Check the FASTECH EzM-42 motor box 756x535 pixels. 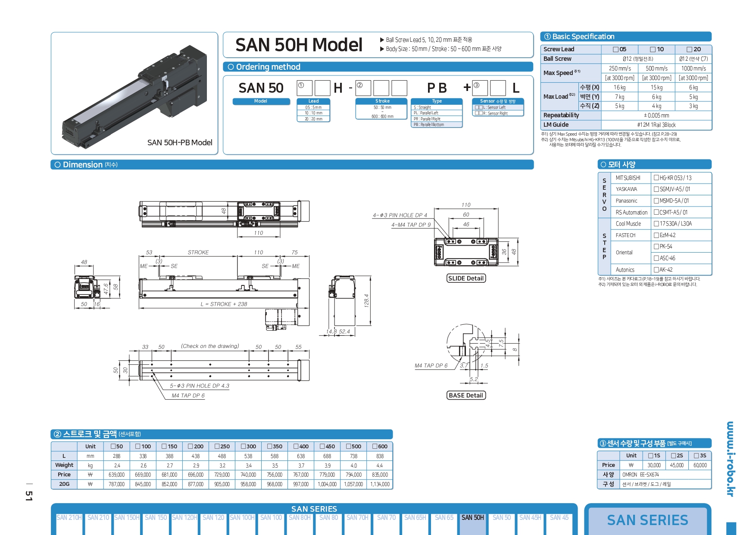tap(656, 235)
